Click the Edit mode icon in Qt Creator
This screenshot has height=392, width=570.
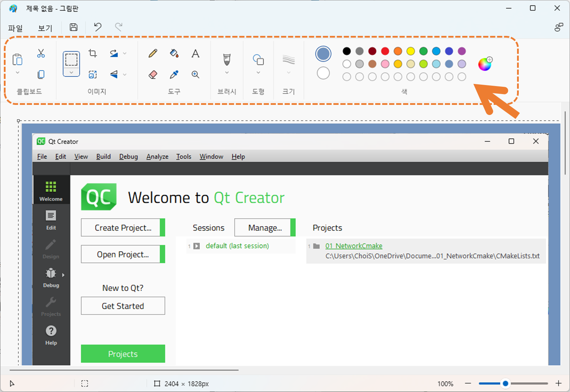(x=51, y=220)
